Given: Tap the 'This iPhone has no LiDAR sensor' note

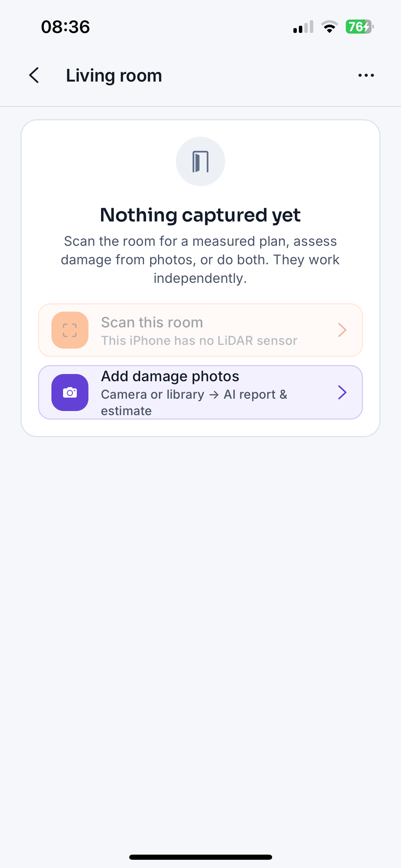Looking at the screenshot, I should pyautogui.click(x=199, y=341).
